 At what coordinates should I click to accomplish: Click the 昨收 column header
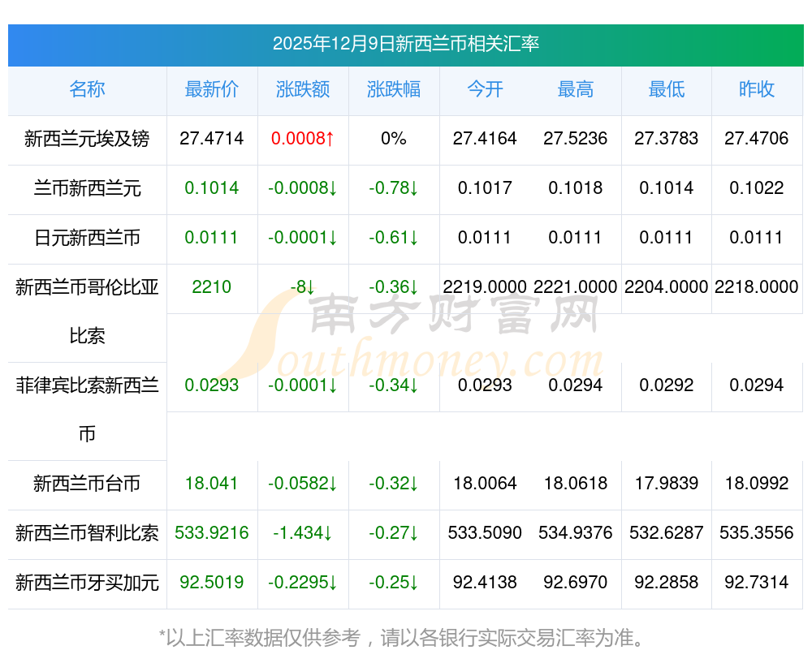pyautogui.click(x=757, y=89)
